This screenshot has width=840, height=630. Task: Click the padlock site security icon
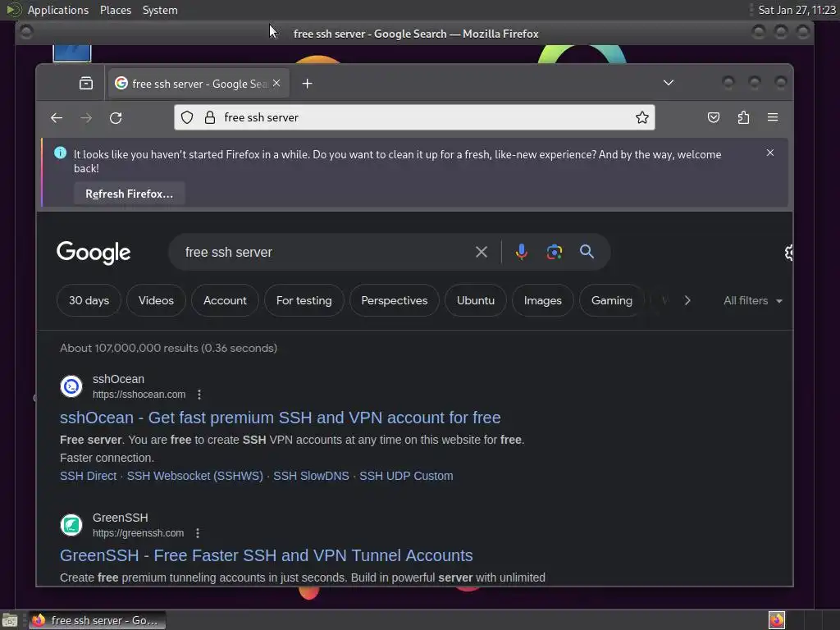tap(210, 117)
